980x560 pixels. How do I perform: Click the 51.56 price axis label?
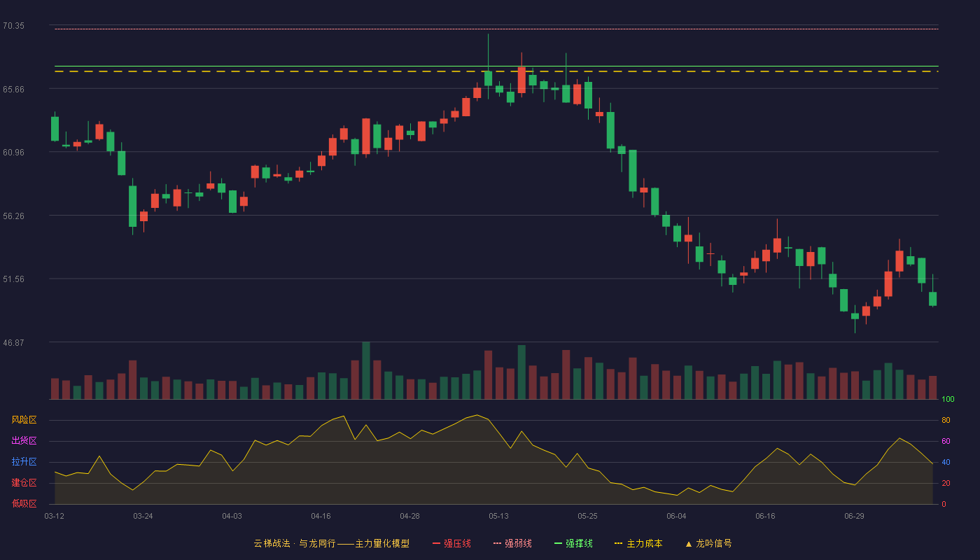pos(13,279)
